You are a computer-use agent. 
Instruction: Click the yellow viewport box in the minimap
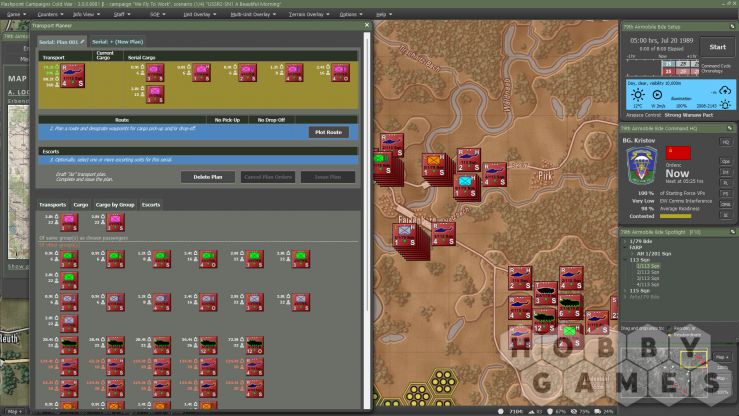click(x=694, y=359)
